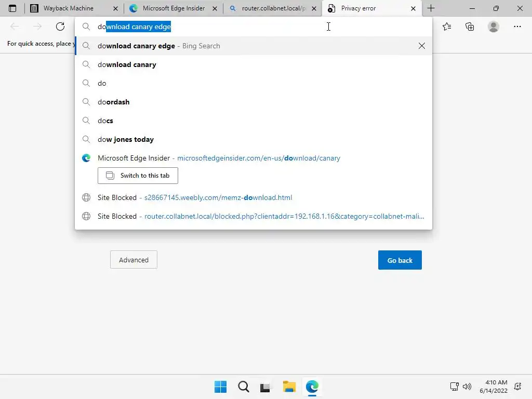Switch to the router.collabnet.local tab

coord(273,8)
